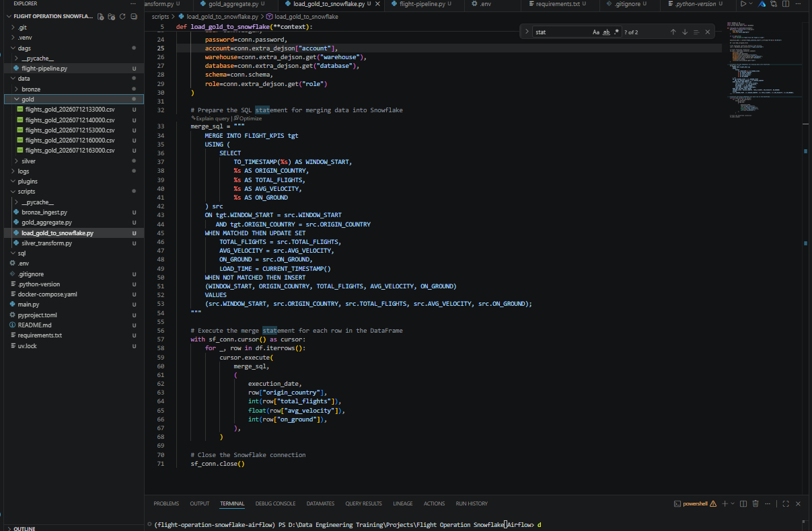812x531 pixels.
Task: Open source control compare changes icon
Action: (773, 4)
